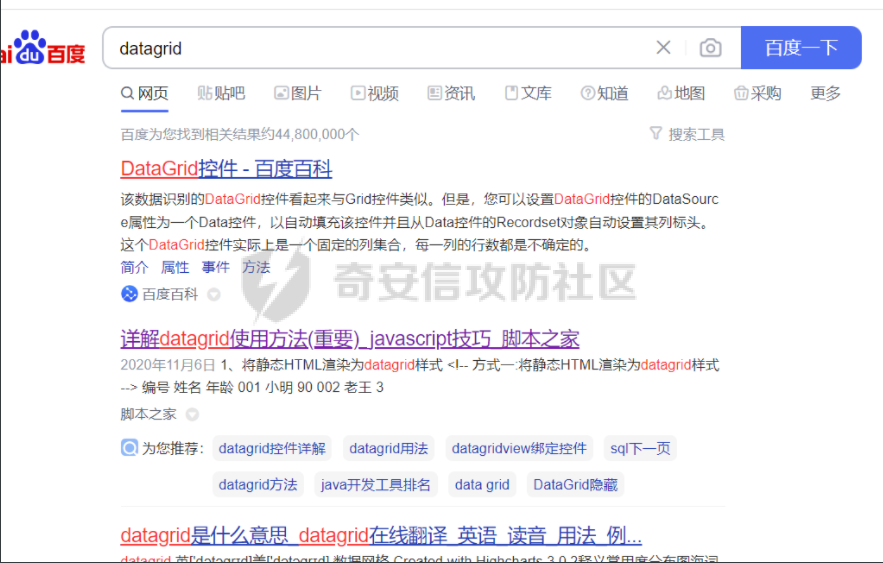Open 详解datagrid使用方法 result link
Image resolution: width=883 pixels, height=563 pixels.
pos(350,339)
